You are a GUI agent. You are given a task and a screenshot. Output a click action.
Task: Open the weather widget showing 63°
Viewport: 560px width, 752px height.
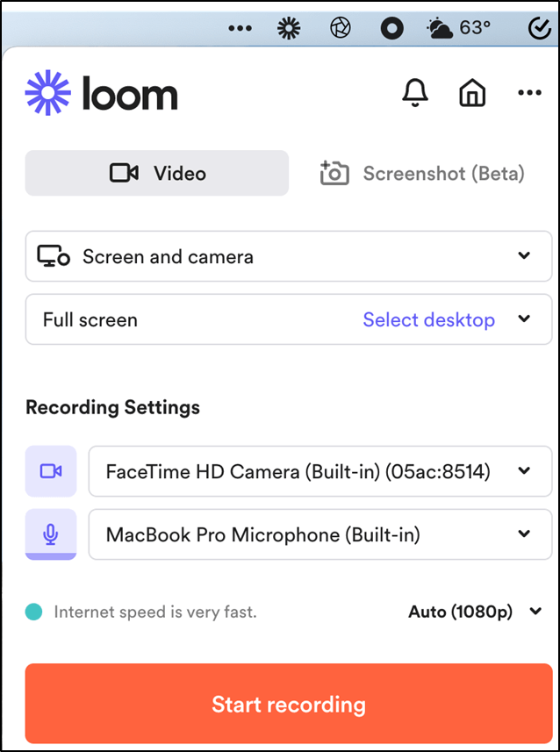coord(458,28)
